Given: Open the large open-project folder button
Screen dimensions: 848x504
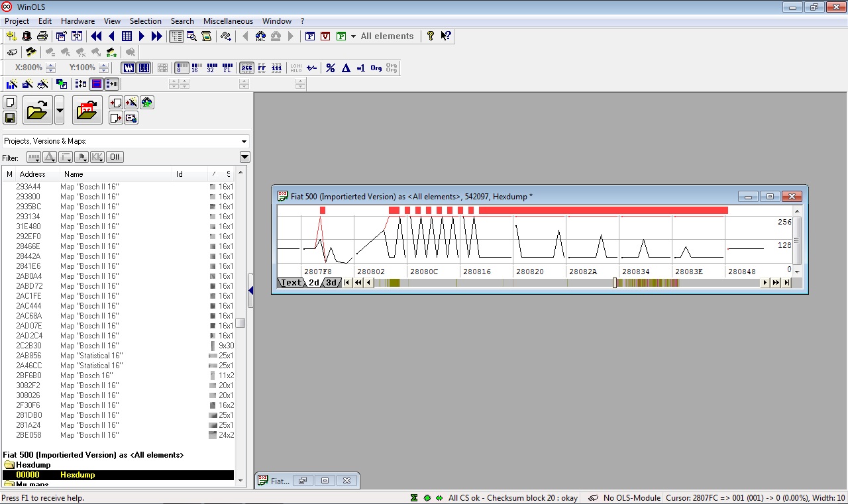Looking at the screenshot, I should coord(37,110).
